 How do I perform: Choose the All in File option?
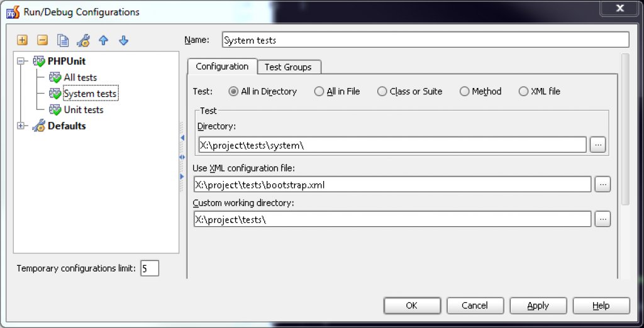(319, 91)
